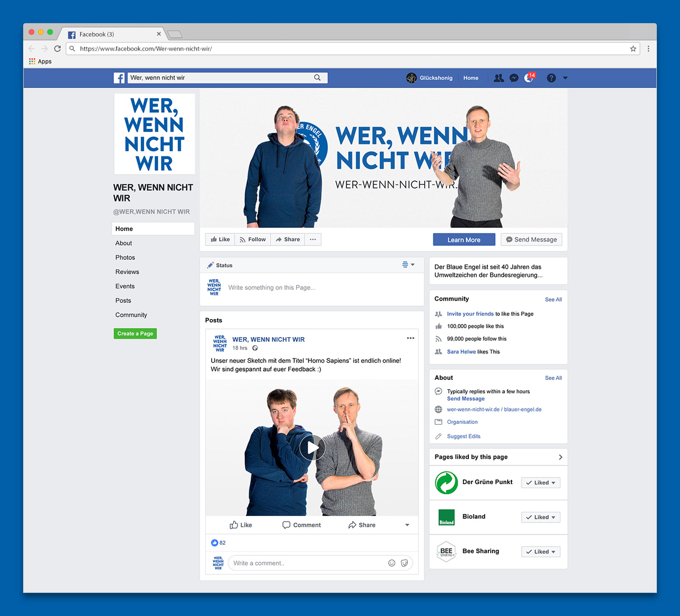Screen dimensions: 680x616
Task: Select Events in page sidebar
Action: tap(125, 286)
